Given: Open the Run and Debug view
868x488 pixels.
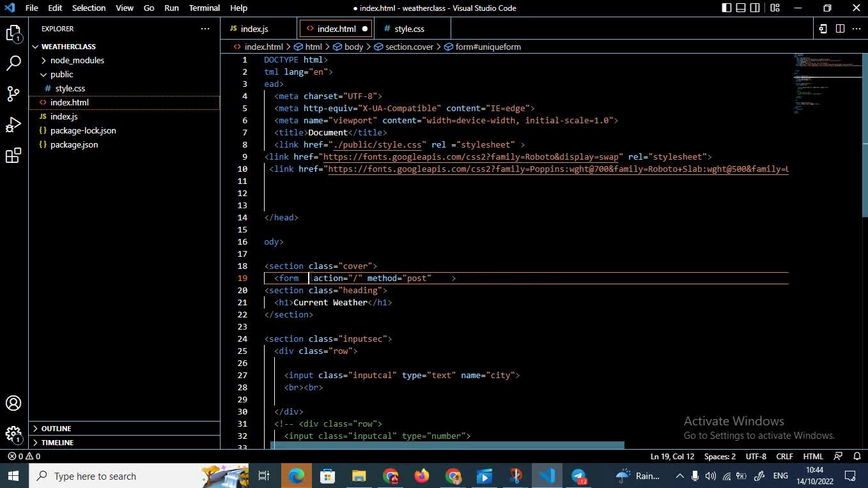Looking at the screenshot, I should pos(13,125).
